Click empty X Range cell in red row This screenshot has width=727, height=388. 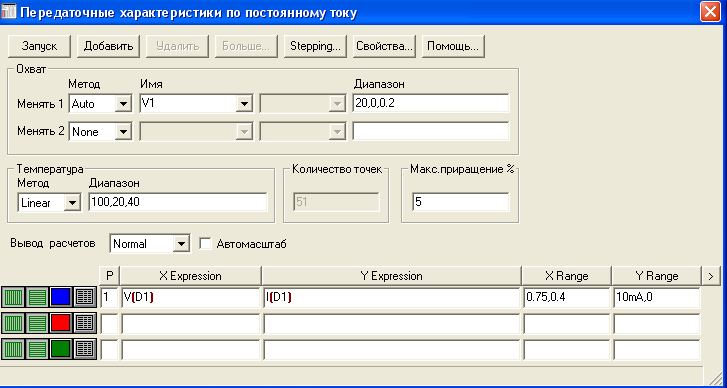[x=566, y=324]
